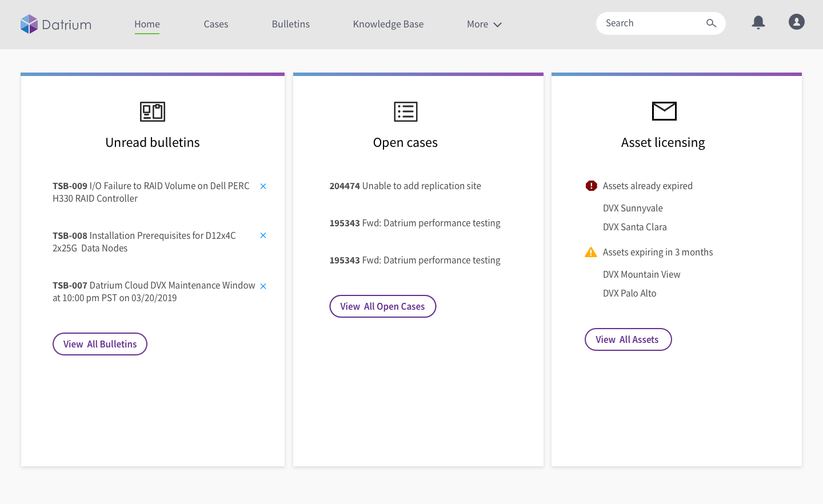Open the user profile avatar

pos(797,22)
